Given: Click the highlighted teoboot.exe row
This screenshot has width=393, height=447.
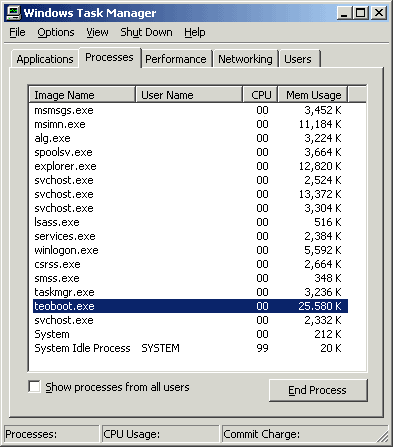Looking at the screenshot, I should coord(190,306).
